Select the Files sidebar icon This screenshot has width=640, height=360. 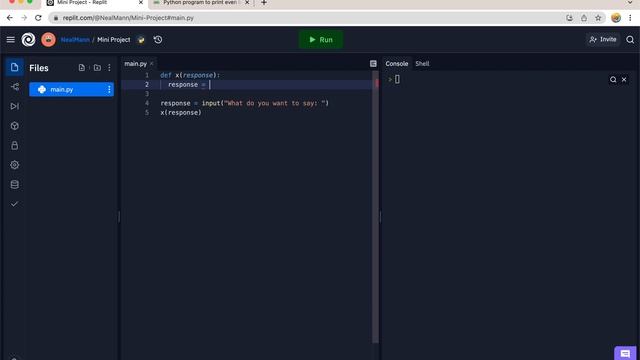click(15, 67)
